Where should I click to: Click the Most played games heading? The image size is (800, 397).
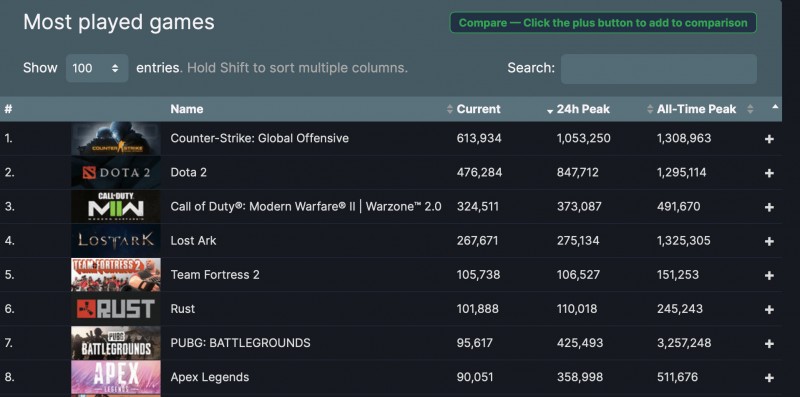[x=119, y=22]
